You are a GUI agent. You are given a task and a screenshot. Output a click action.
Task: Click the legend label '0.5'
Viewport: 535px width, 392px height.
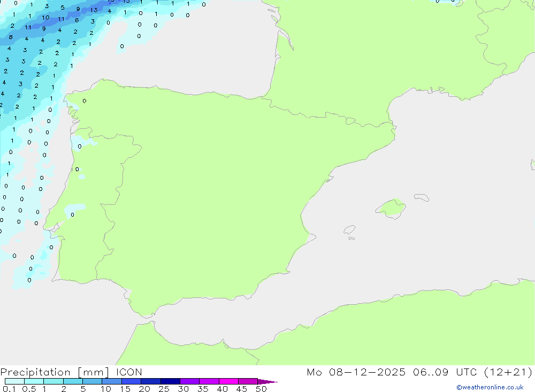point(29,389)
